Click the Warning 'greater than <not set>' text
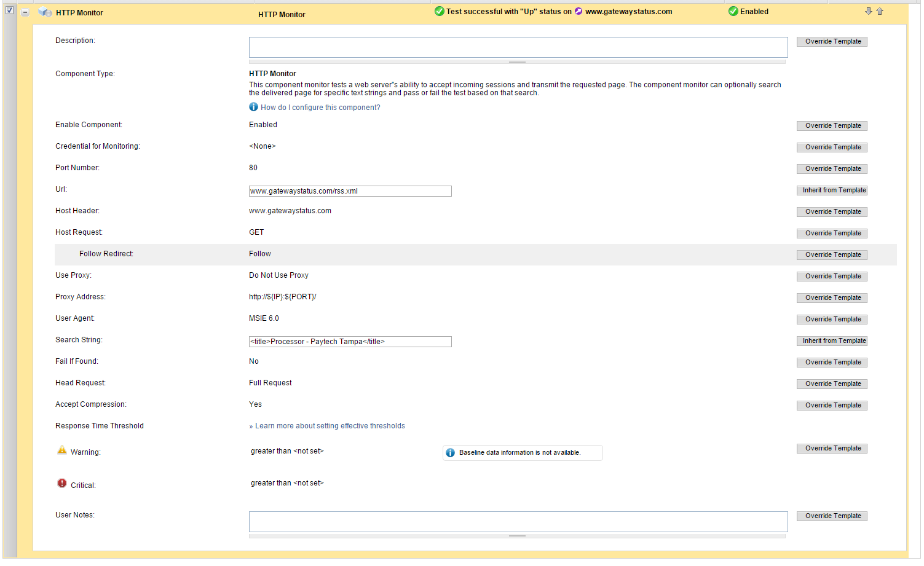The width and height of the screenshot is (924, 566). (287, 451)
